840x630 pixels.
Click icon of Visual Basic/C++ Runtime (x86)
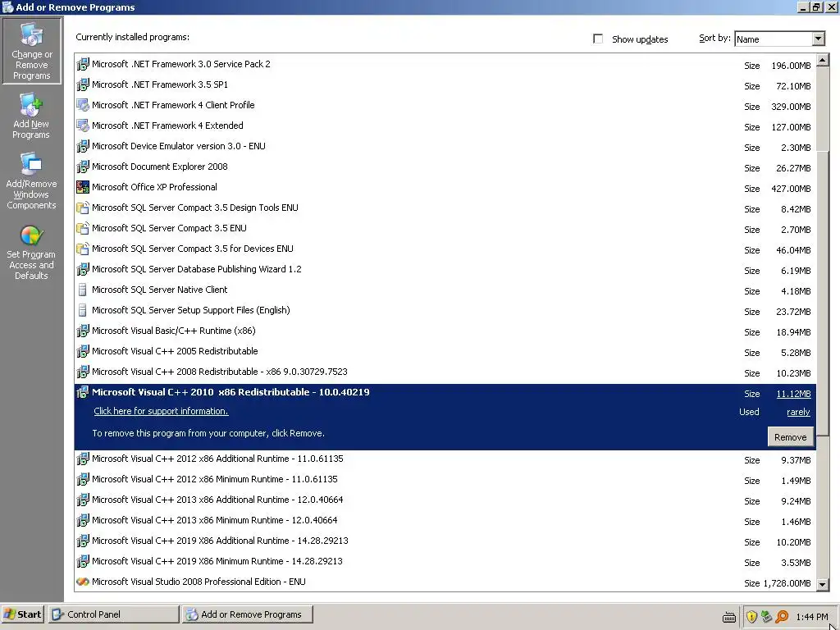(83, 331)
